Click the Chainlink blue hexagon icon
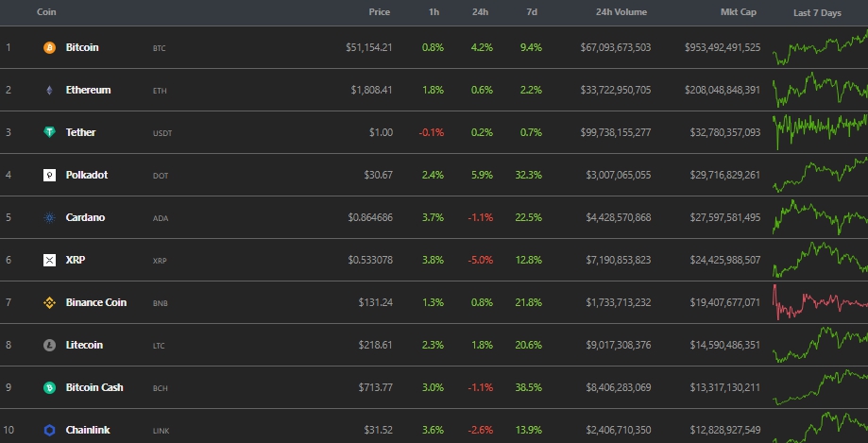 click(x=49, y=431)
